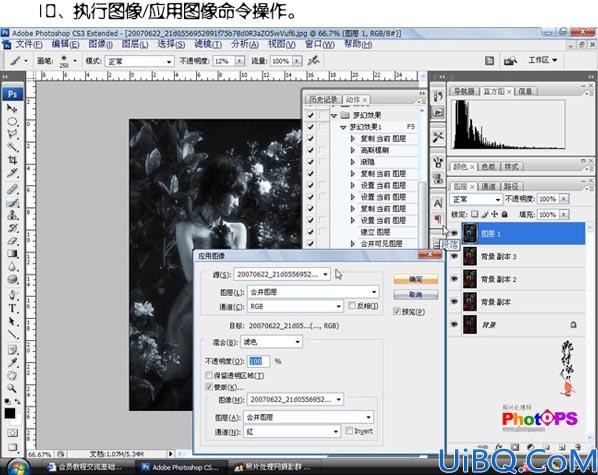
Task: Switch to the 历史记录 history tab
Action: pos(323,100)
